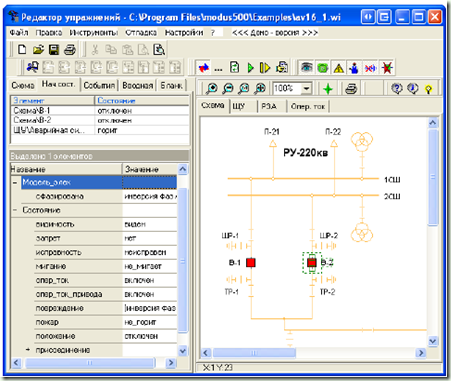Open the Инструменты menu
This screenshot has width=451, height=381.
(x=94, y=32)
